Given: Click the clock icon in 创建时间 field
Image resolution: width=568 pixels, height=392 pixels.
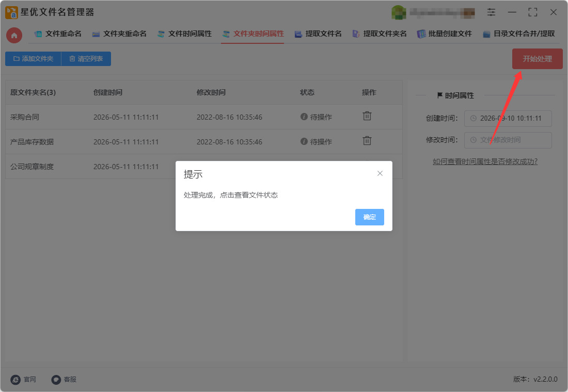Looking at the screenshot, I should [473, 118].
